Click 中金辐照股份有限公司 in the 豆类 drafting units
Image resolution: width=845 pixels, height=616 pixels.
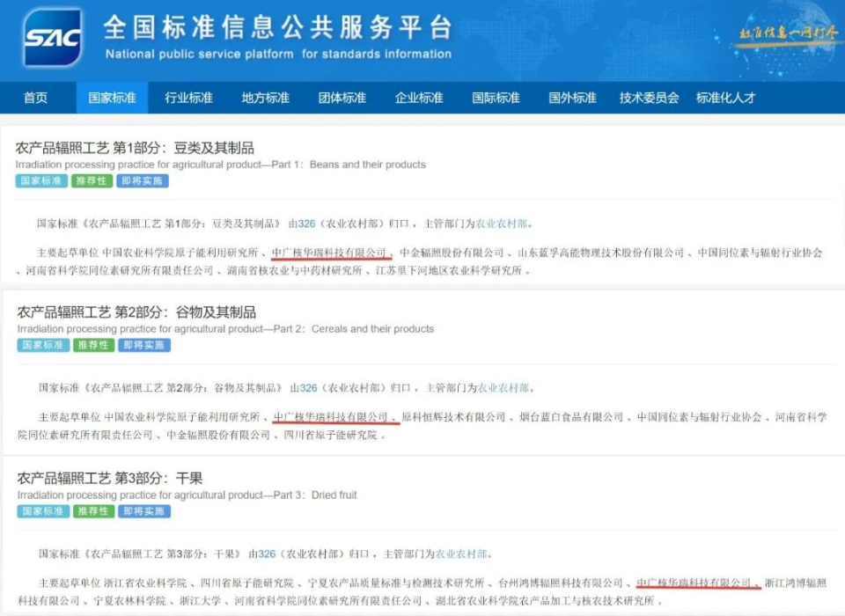point(452,253)
